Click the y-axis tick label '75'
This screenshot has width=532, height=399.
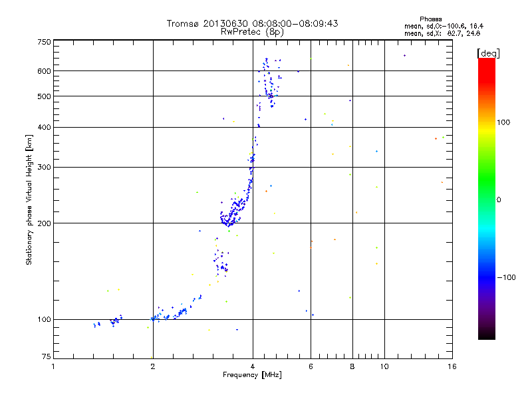point(47,356)
